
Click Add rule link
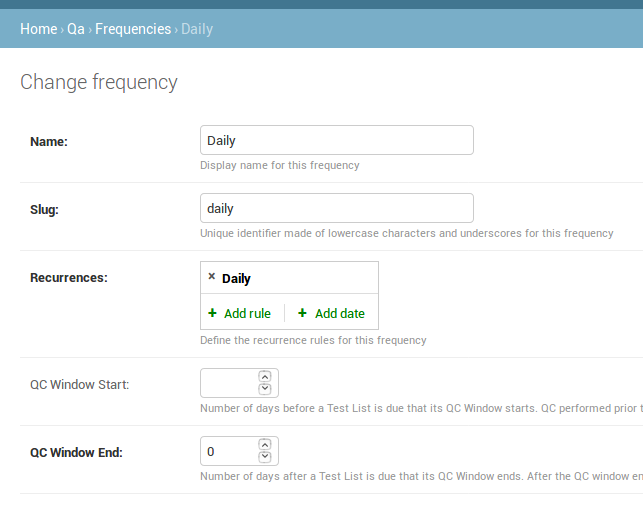[x=247, y=313]
